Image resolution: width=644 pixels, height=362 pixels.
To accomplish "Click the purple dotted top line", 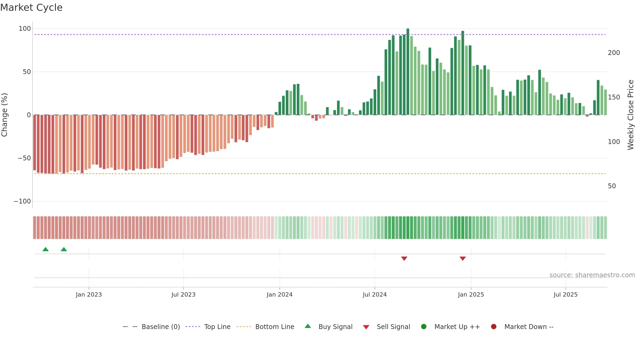I will point(320,35).
